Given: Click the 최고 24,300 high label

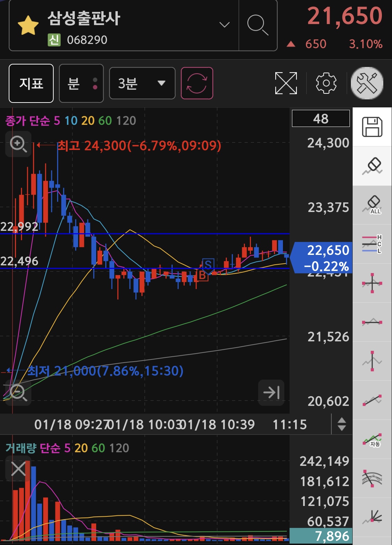Looking at the screenshot, I should (139, 145).
